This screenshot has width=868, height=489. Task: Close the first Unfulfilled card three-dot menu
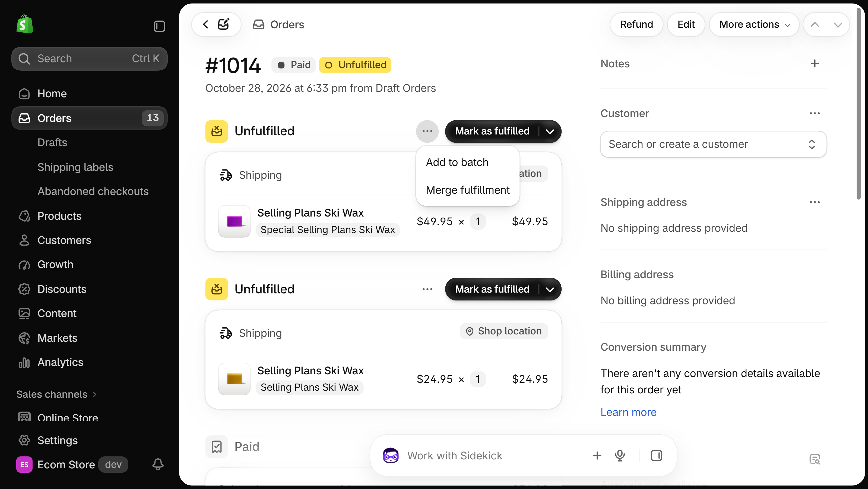[x=427, y=131]
